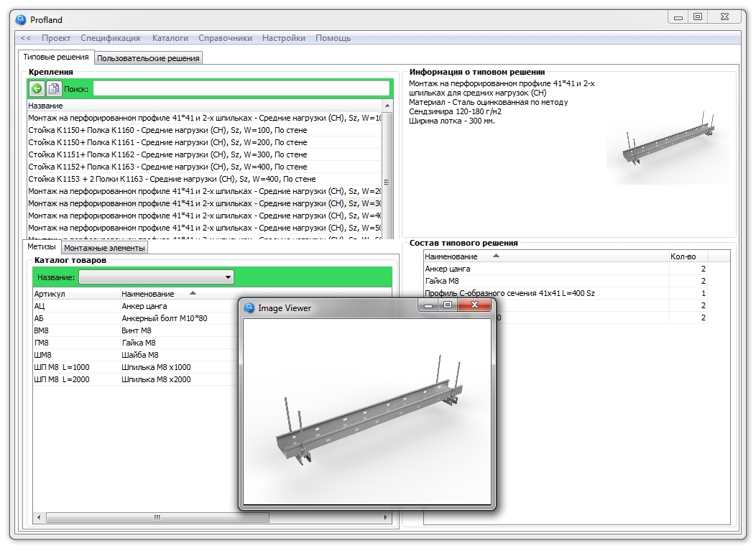The width and height of the screenshot is (756, 551).
Task: Open the Настройки menu
Action: (283, 38)
